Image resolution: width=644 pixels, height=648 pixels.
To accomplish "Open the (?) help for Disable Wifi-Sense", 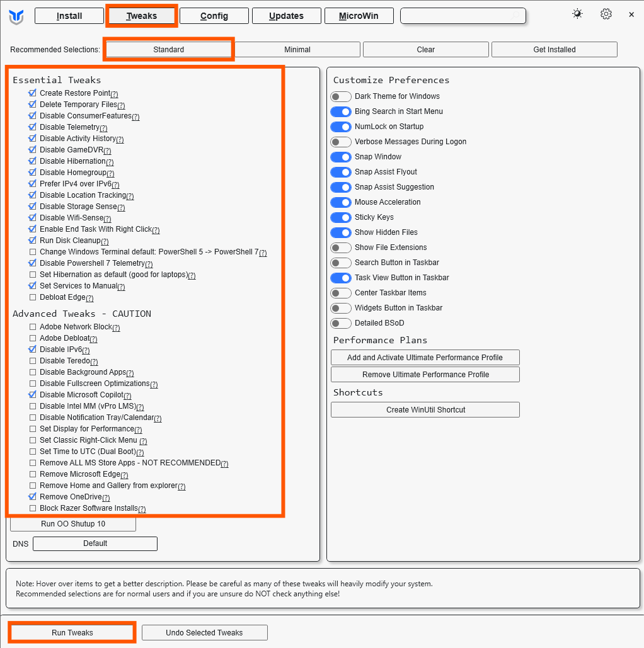I will tap(108, 219).
